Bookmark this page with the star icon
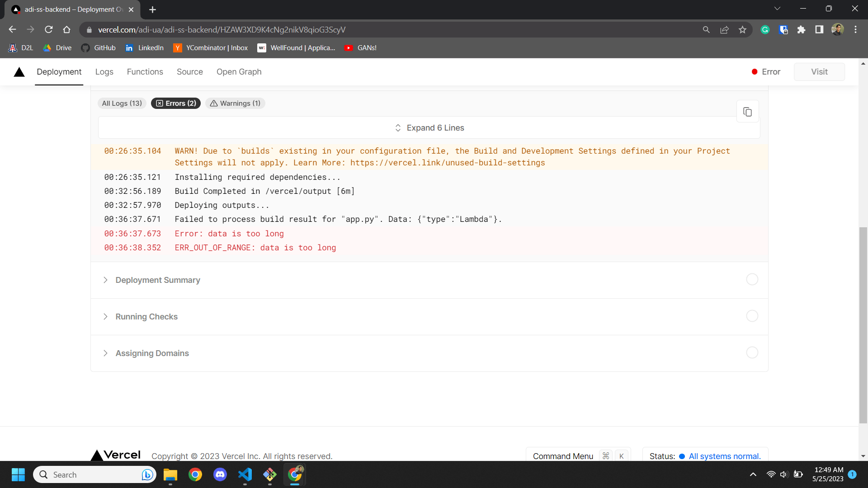Viewport: 868px width, 488px height. point(742,29)
